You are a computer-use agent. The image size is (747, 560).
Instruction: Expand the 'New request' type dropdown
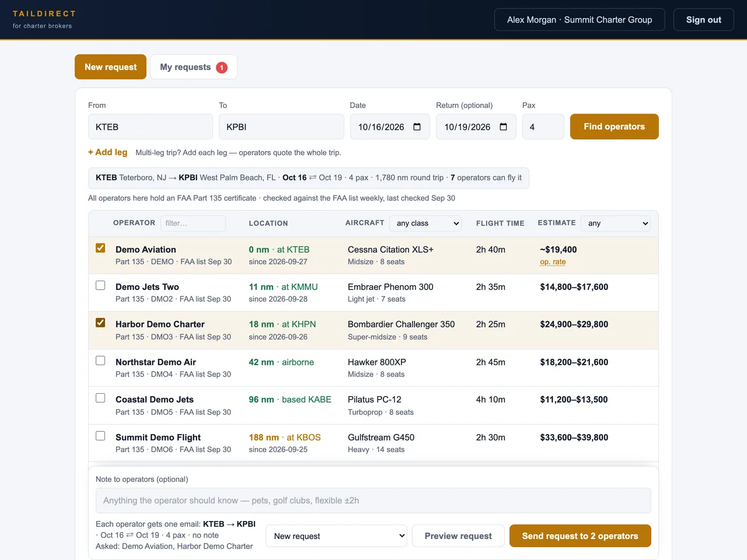point(337,536)
